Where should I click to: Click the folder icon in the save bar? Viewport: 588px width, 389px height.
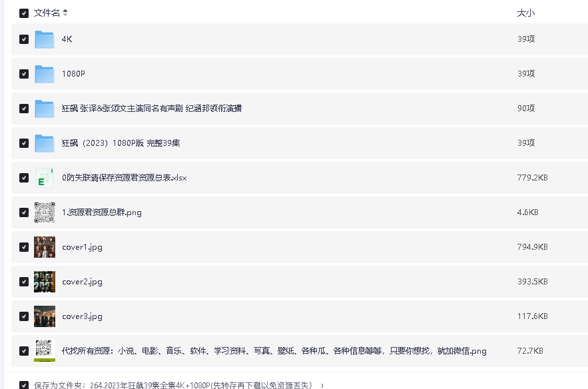(x=25, y=384)
